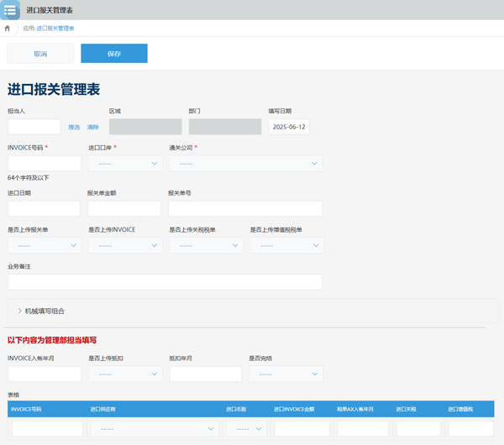504x445 pixels.
Task: Open the 通关公司 dropdown
Action: [x=245, y=164]
